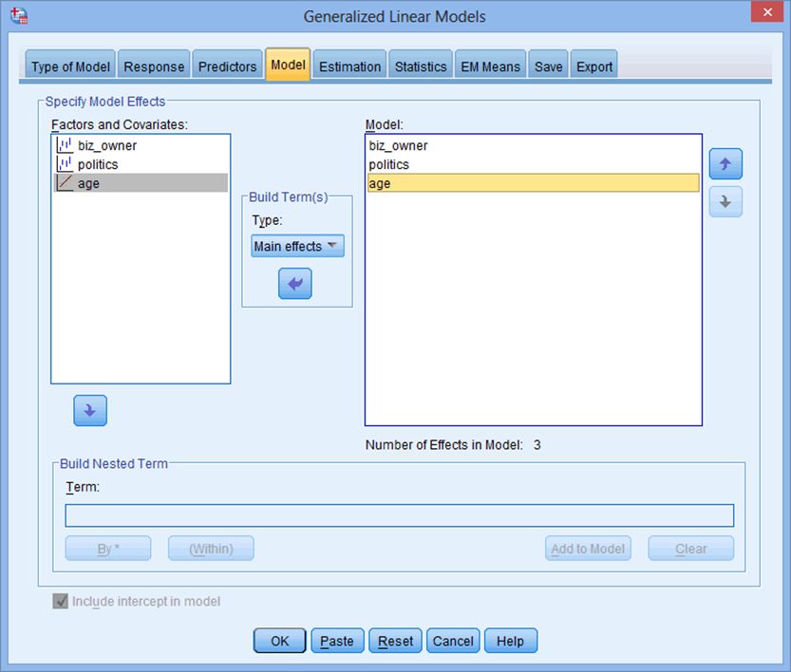Click the SPSS application icon in title bar
Viewport: 791px width, 672px height.
click(19, 15)
